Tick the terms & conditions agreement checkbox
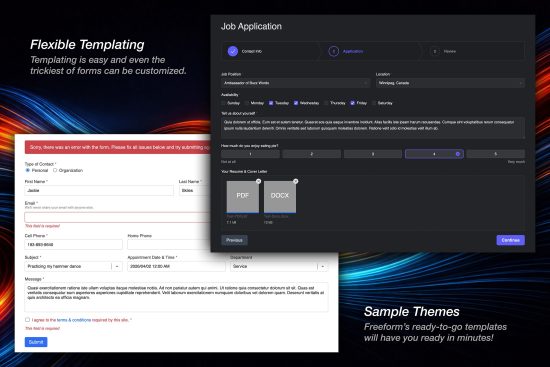 (x=27, y=320)
